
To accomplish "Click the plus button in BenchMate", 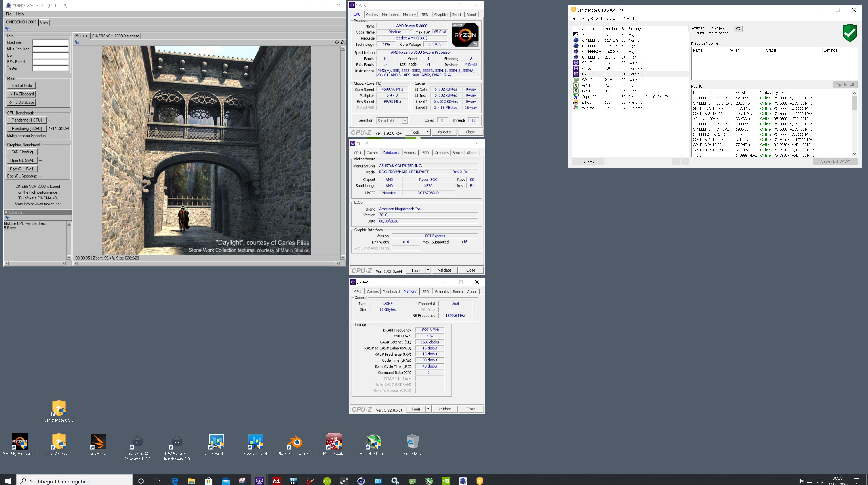I will [676, 162].
